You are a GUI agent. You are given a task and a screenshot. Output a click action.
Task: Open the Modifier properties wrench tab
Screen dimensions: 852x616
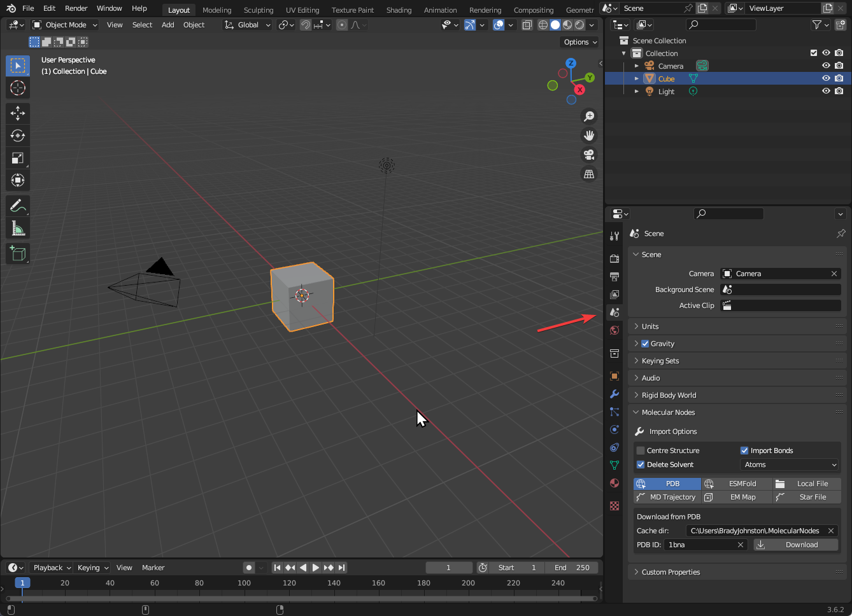[x=614, y=394]
